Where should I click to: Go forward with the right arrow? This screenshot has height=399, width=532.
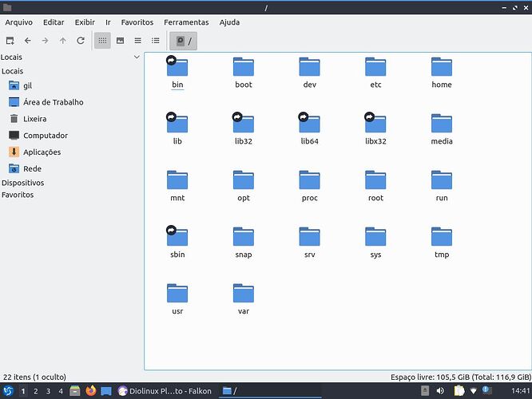[x=45, y=41]
